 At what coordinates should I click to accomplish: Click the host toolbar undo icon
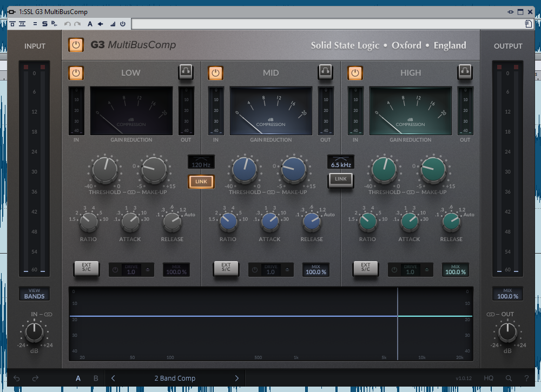pyautogui.click(x=68, y=24)
